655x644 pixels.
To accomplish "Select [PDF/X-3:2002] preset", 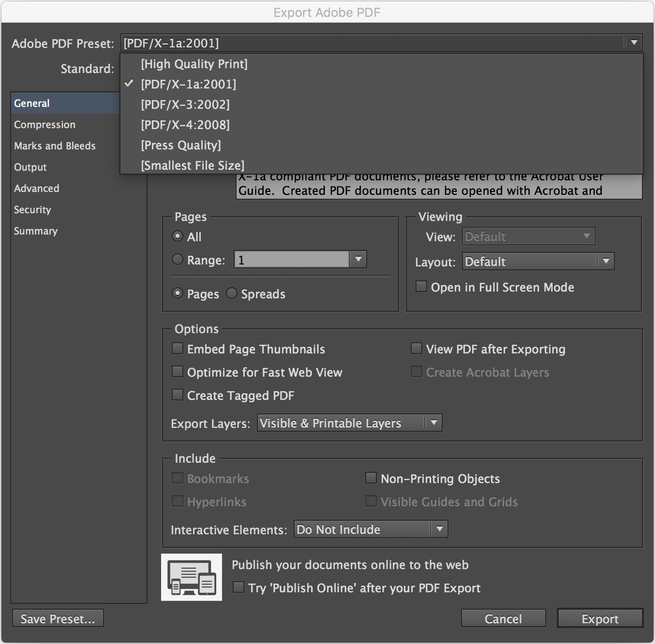I will pos(382,104).
